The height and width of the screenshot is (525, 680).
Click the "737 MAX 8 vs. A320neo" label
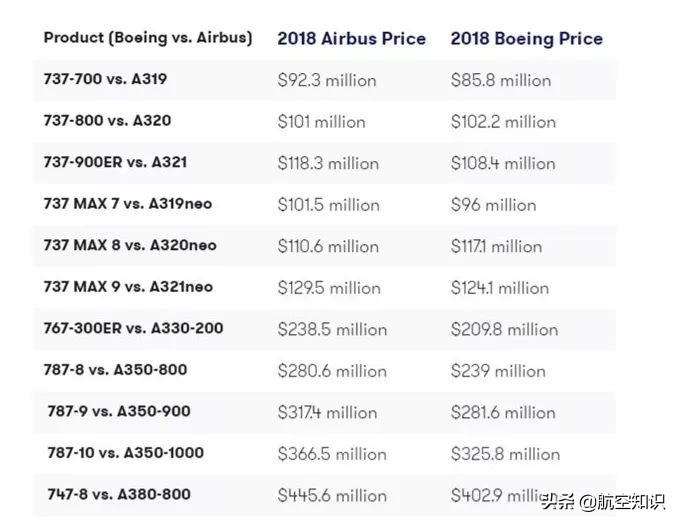(130, 245)
